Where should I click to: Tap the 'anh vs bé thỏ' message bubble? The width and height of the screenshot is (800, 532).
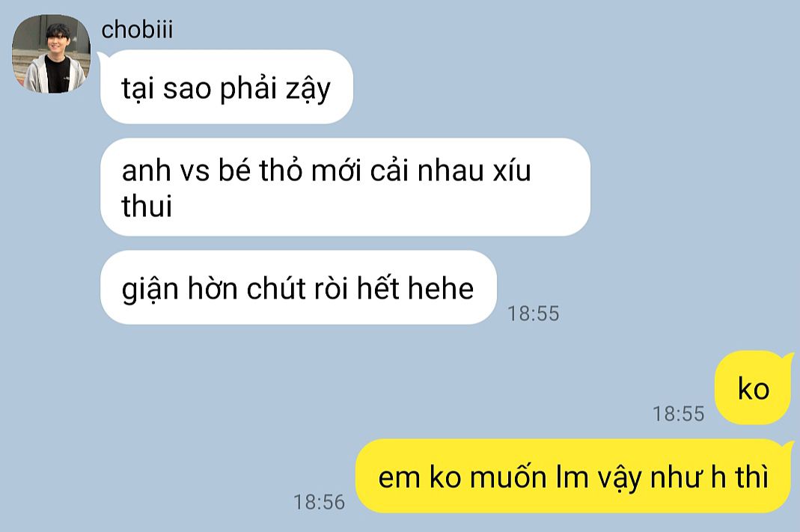tap(345, 186)
